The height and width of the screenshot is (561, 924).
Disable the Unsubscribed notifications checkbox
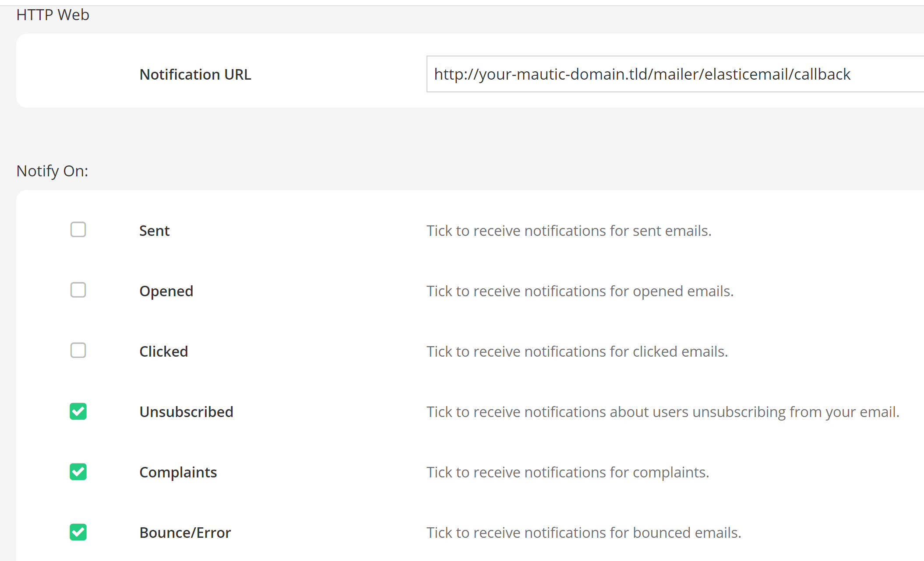click(x=78, y=411)
